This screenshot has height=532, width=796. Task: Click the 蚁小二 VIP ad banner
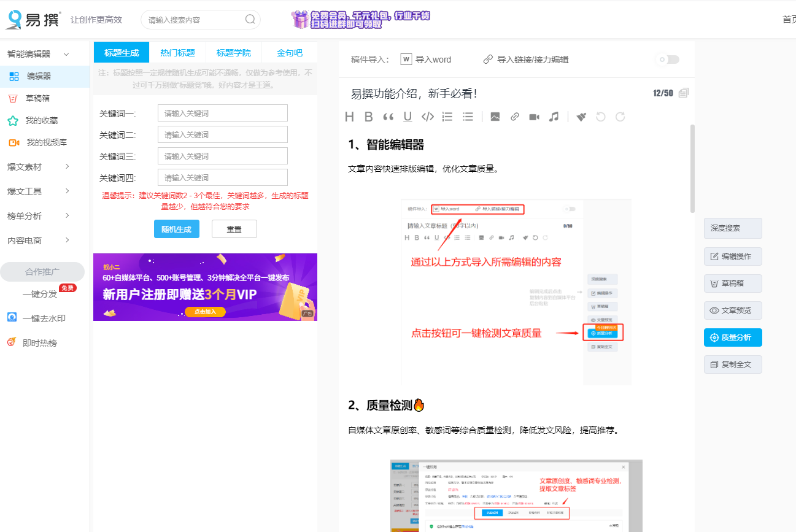[205, 287]
